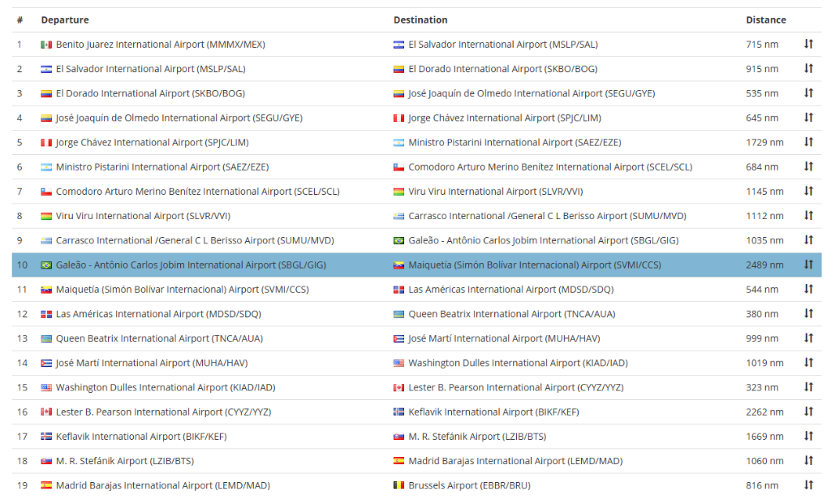Click the Canada flag in row 16 departure
Viewport: 831px width, 504px height.
[x=46, y=411]
